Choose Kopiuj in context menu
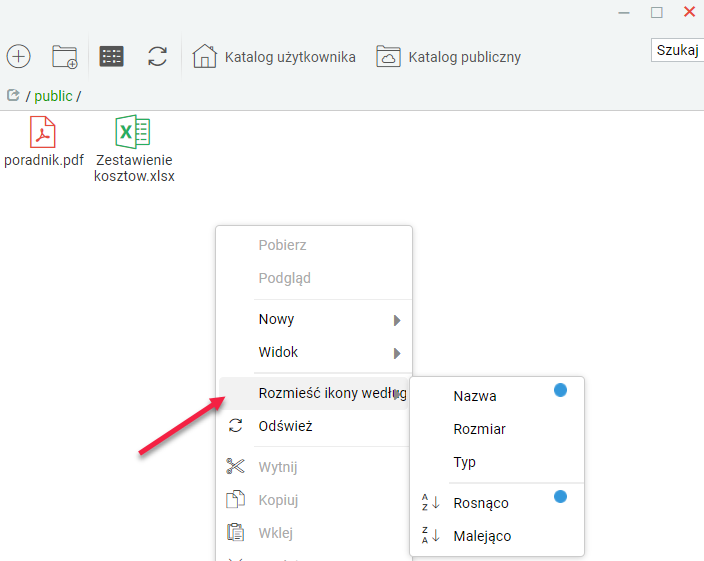Viewport: 704px width, 561px height. (314, 500)
